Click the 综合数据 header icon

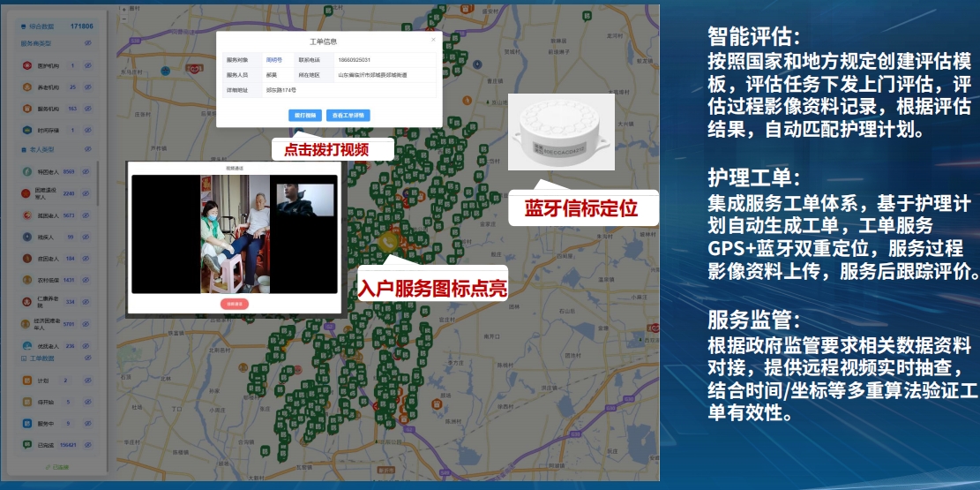(24, 26)
